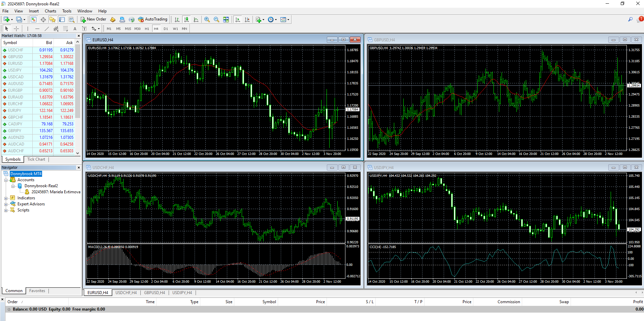This screenshot has width=644, height=321.
Task: Switch to line chart type
Action: [x=196, y=19]
